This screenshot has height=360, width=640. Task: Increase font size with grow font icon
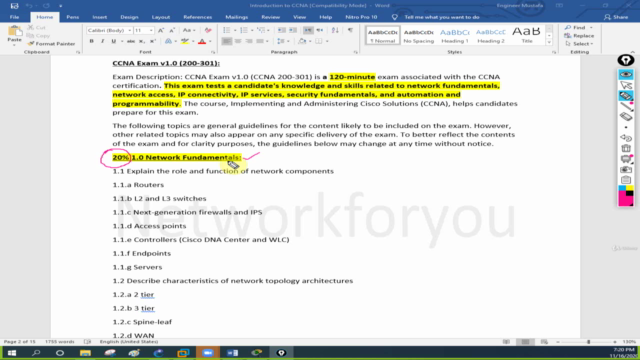click(x=161, y=30)
